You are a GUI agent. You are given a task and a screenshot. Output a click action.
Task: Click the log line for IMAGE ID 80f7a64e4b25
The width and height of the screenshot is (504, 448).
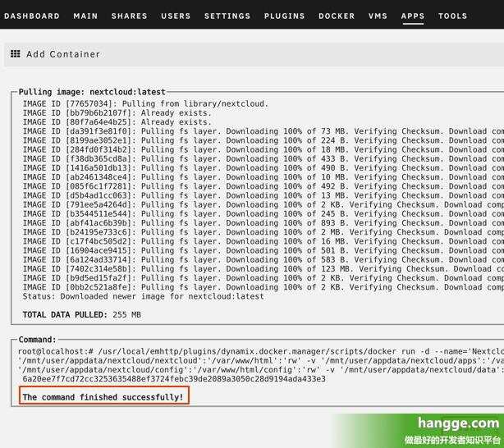117,122
